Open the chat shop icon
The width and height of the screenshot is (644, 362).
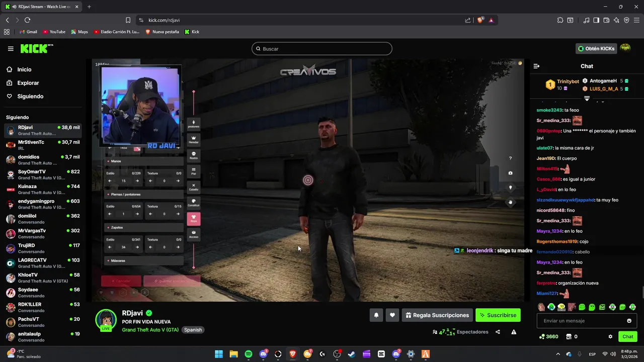coord(569,336)
